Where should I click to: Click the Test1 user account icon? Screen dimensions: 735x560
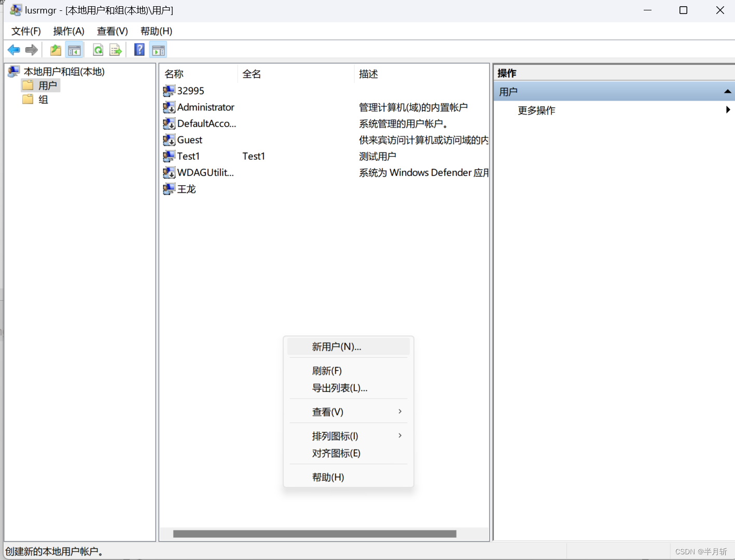169,156
